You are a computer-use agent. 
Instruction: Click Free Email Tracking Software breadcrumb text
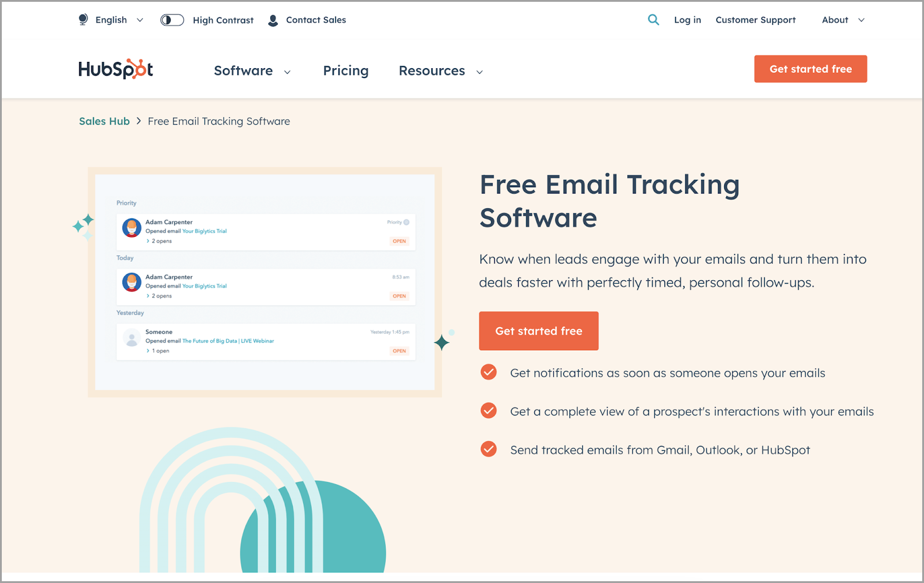tap(219, 121)
